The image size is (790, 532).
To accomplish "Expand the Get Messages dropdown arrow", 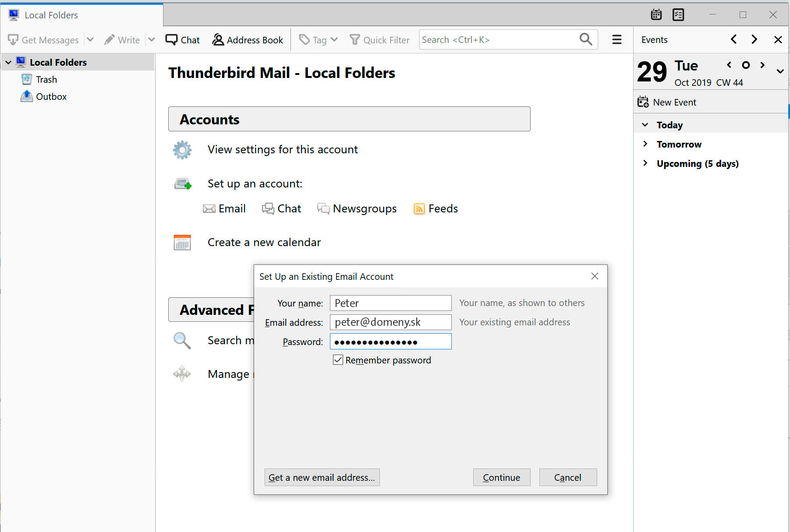I will pos(90,40).
